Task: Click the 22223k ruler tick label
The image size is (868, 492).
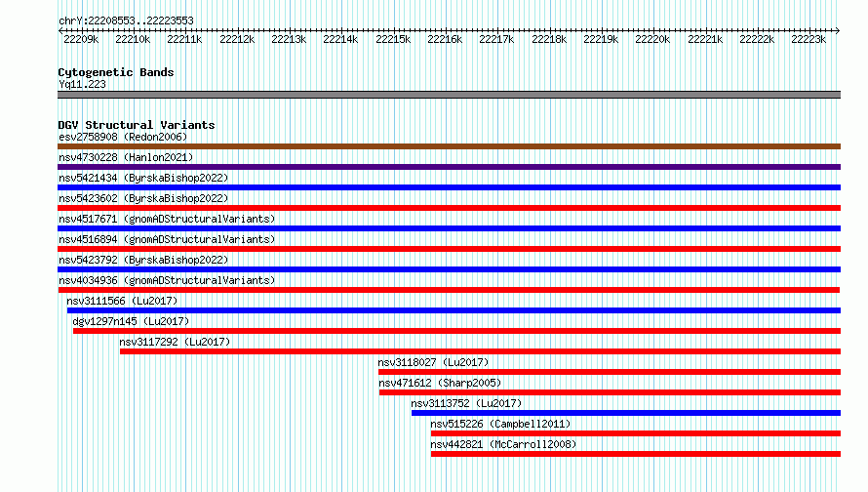Action: (x=809, y=39)
